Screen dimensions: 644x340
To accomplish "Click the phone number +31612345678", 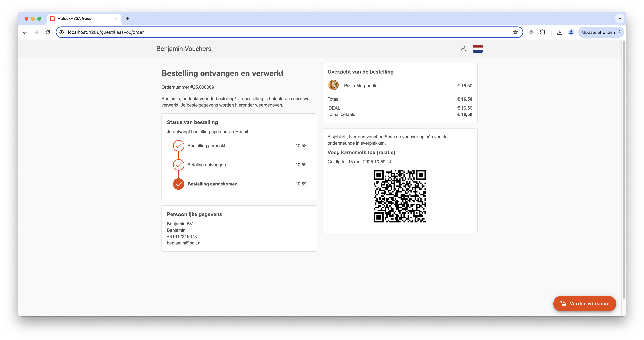I will point(182,237).
